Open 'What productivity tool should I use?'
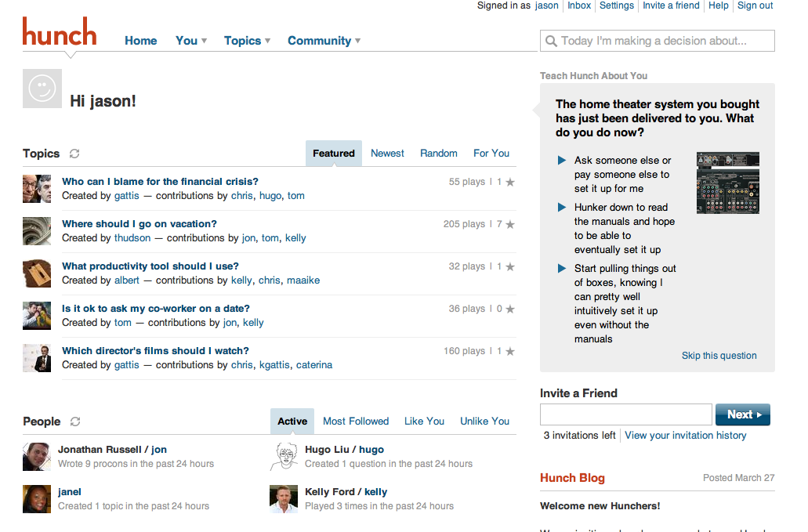This screenshot has height=532, width=808. 150,266
